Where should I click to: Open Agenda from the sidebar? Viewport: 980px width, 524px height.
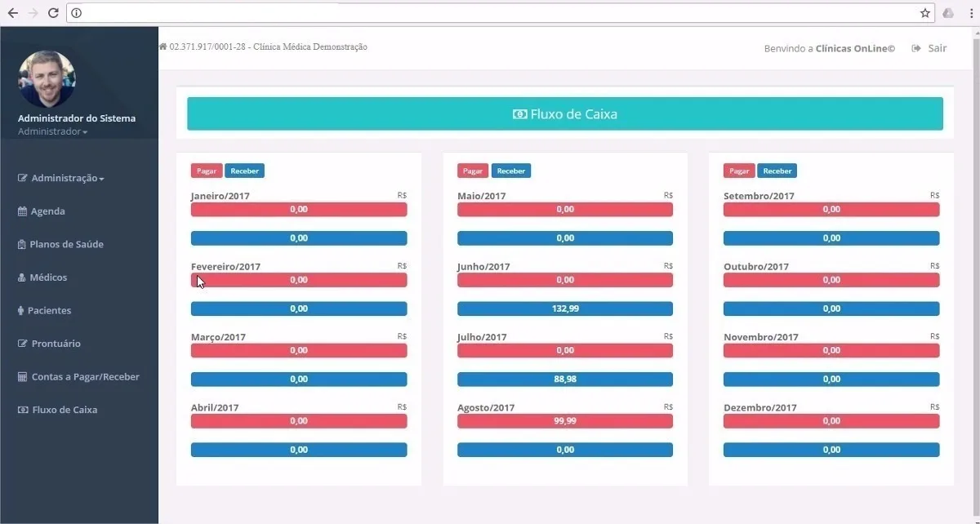pyautogui.click(x=42, y=211)
